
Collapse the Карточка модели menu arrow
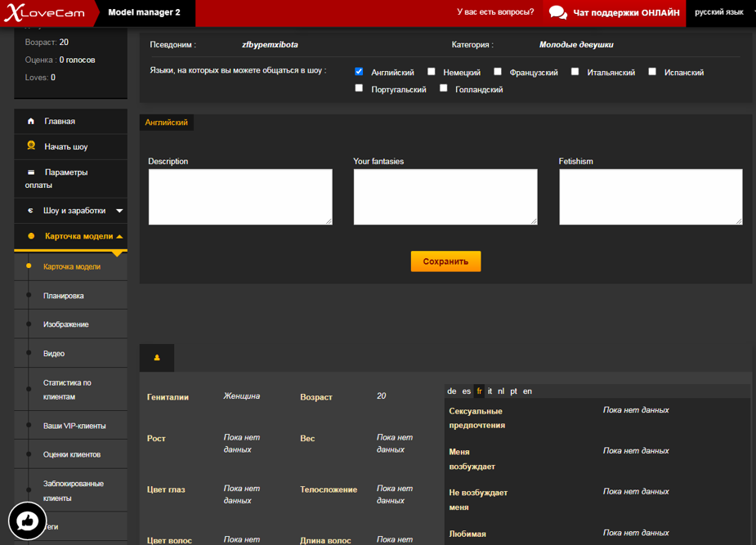(x=119, y=237)
